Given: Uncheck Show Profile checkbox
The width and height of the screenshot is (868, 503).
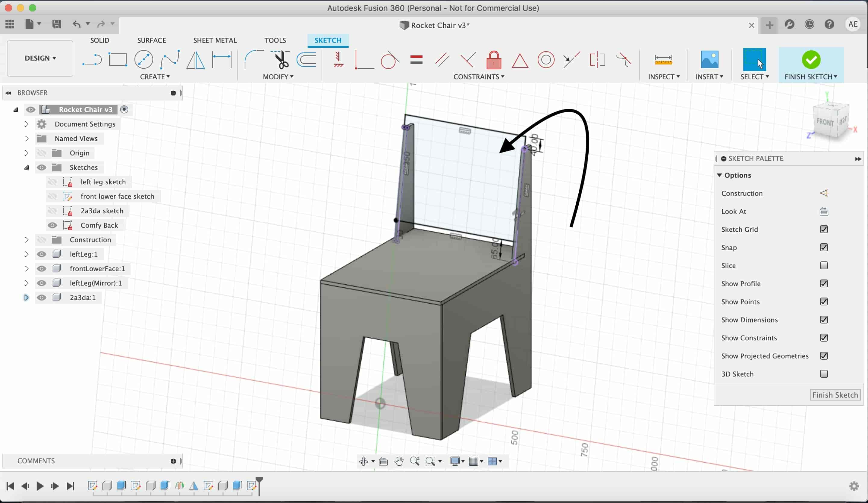Looking at the screenshot, I should [x=824, y=283].
